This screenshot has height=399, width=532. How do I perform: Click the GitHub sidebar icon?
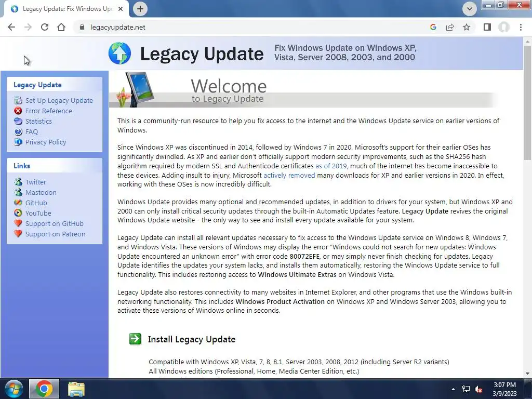18,203
